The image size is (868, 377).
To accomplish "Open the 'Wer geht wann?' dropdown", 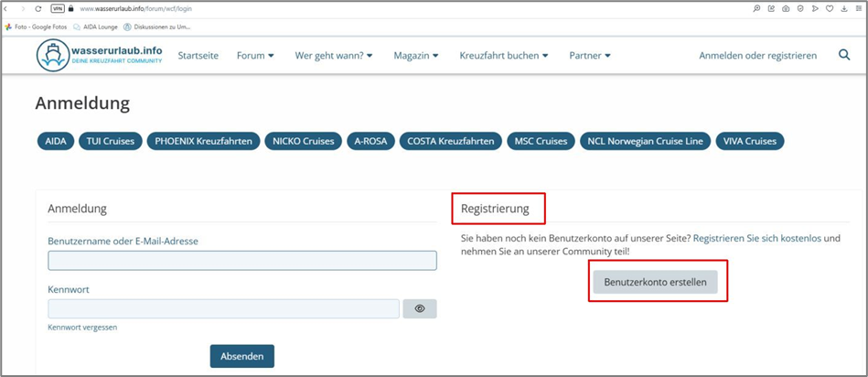I will click(x=334, y=56).
